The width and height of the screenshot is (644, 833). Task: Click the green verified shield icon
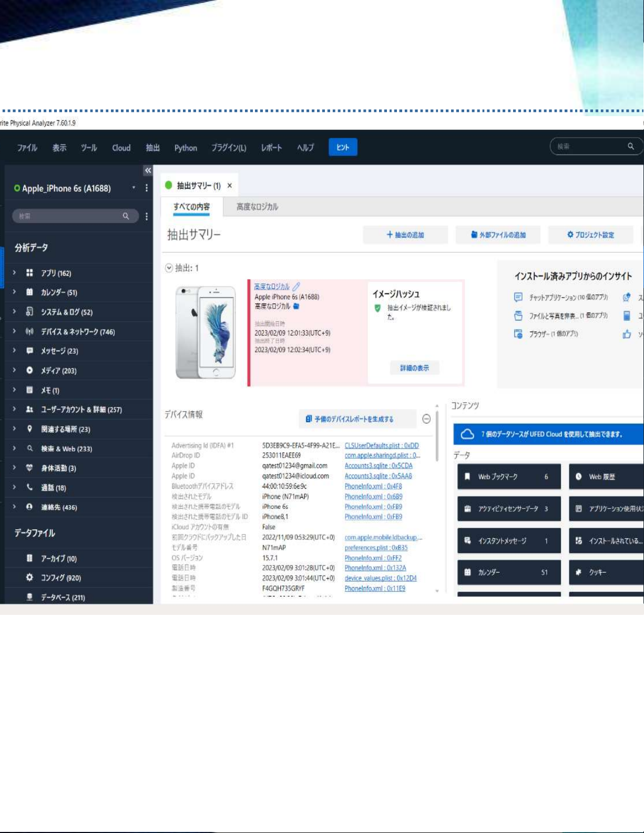coord(377,308)
